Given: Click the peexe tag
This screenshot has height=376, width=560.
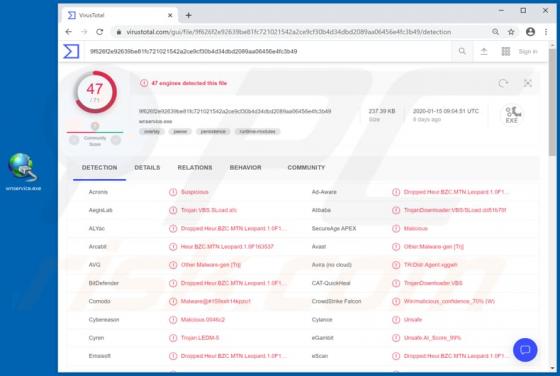Looking at the screenshot, I should click(180, 131).
